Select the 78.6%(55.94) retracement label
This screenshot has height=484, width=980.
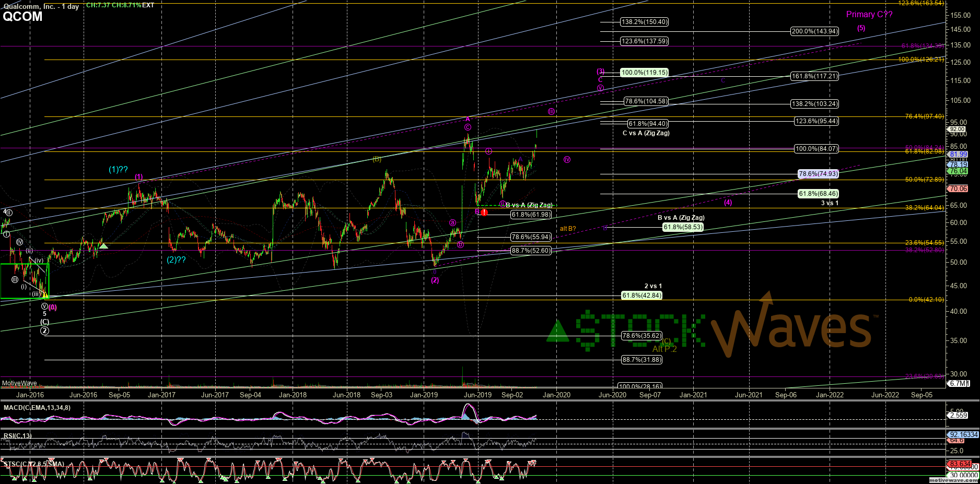531,237
